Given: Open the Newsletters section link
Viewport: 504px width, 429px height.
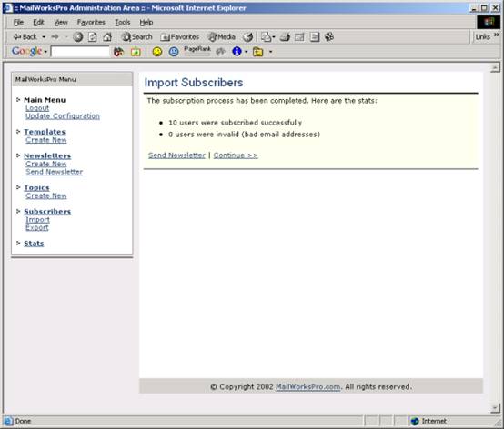Looking at the screenshot, I should 47,156.
